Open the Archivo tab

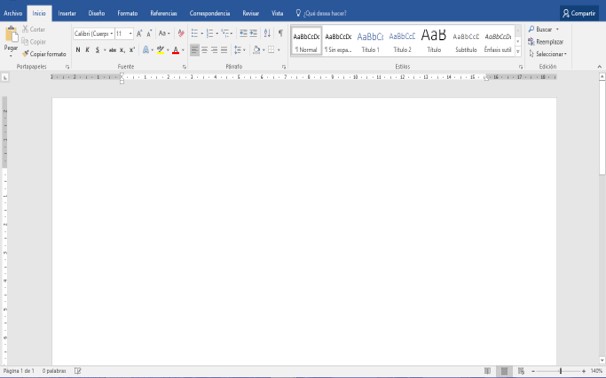[x=13, y=13]
